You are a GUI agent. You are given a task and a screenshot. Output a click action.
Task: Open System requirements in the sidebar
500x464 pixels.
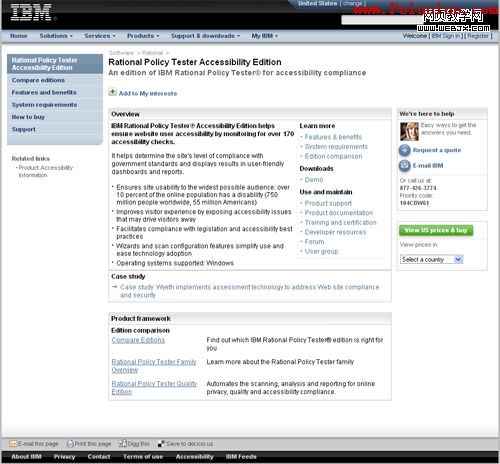tap(44, 105)
